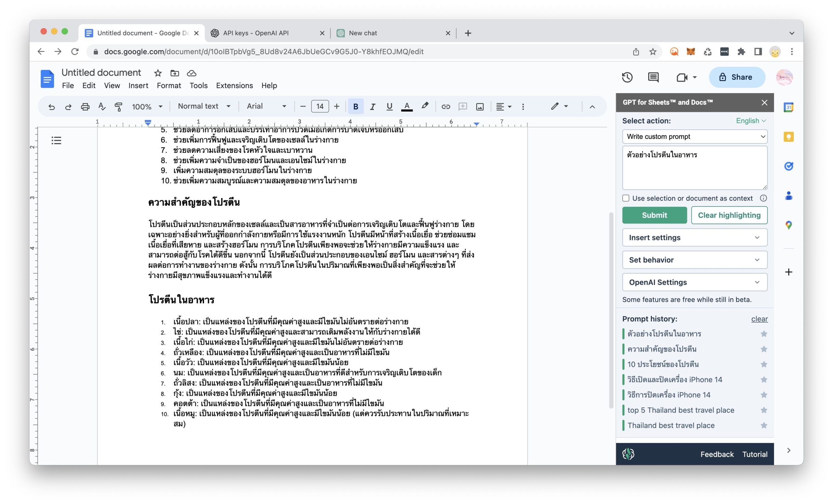Click the insert image icon

(x=480, y=107)
